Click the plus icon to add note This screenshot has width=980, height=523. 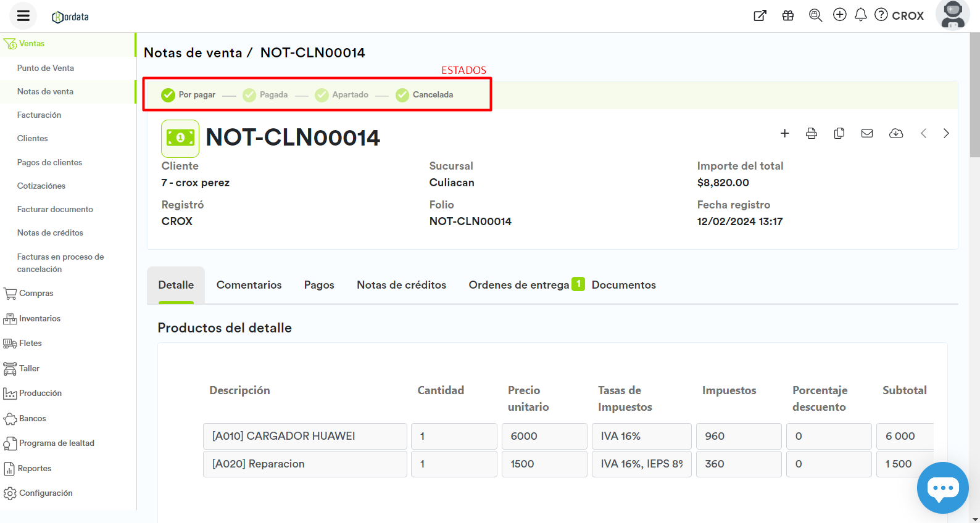784,133
